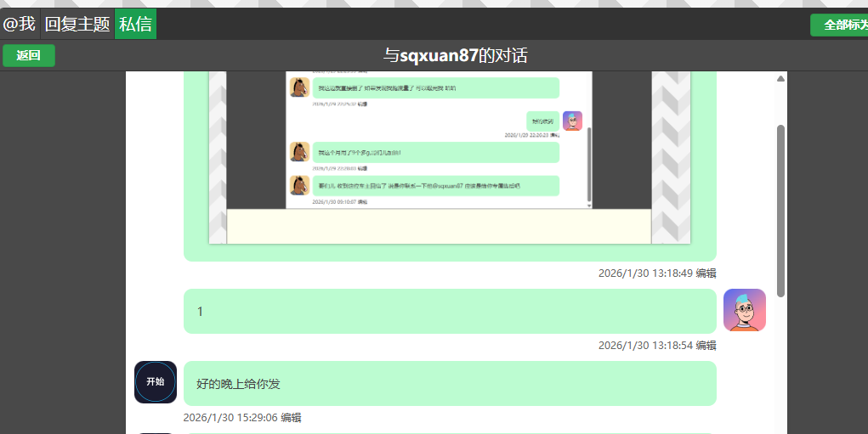Click timestamp 2026/1/30 15:29:06
Screen dimensions: 868x434
230,417
